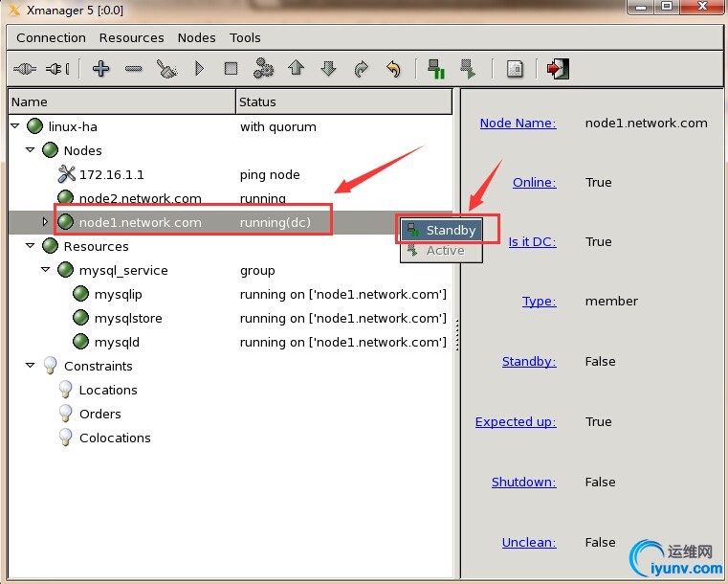The image size is (728, 584).
Task: Click the 'member' type value
Action: tap(611, 301)
